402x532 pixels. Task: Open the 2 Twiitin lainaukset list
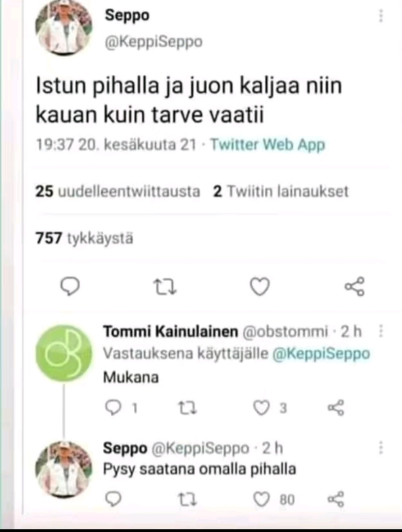coord(280,192)
